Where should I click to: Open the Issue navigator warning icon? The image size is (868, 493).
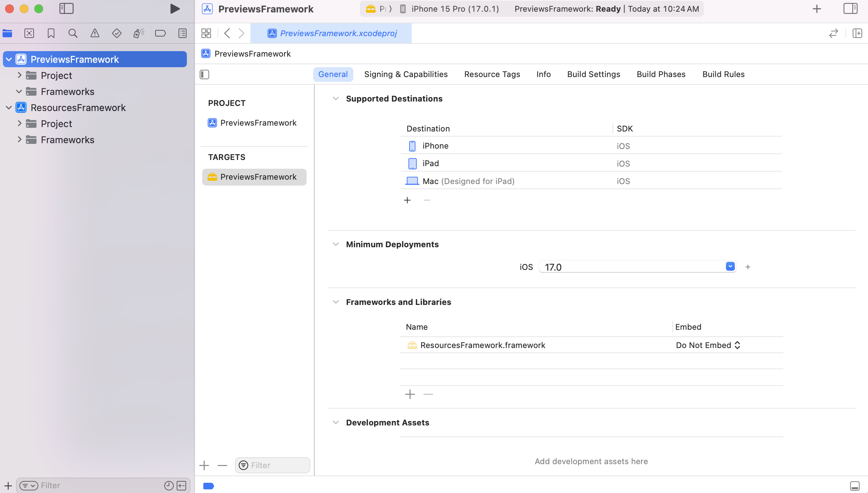pyautogui.click(x=95, y=34)
